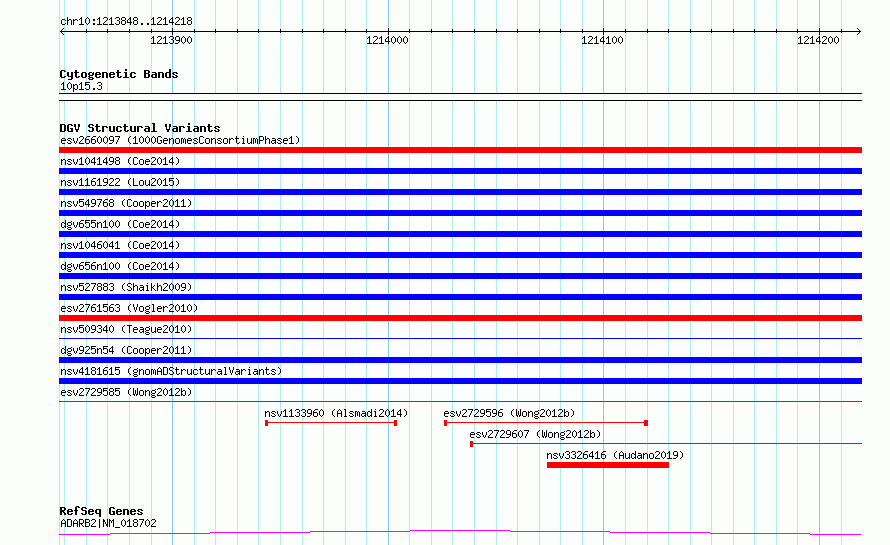Click the DGV Structural Variants track title
Screen dimensions: 890x545
click(x=140, y=128)
